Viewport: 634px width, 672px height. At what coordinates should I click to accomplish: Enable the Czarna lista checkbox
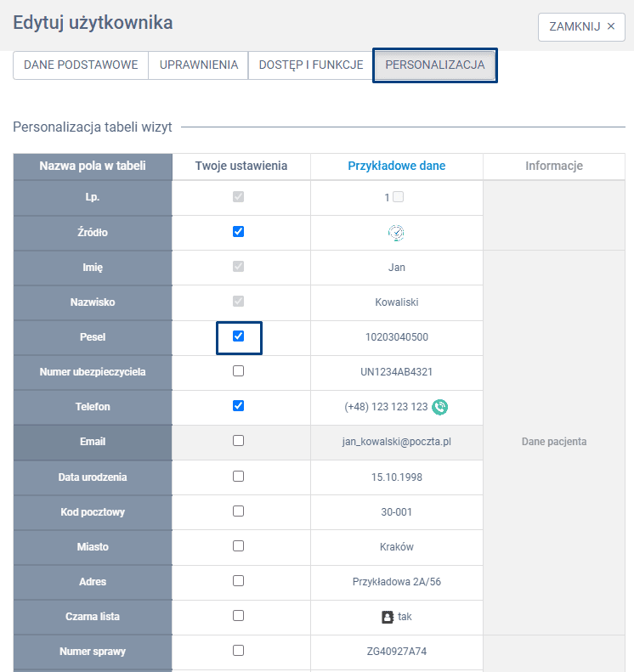coord(238,615)
